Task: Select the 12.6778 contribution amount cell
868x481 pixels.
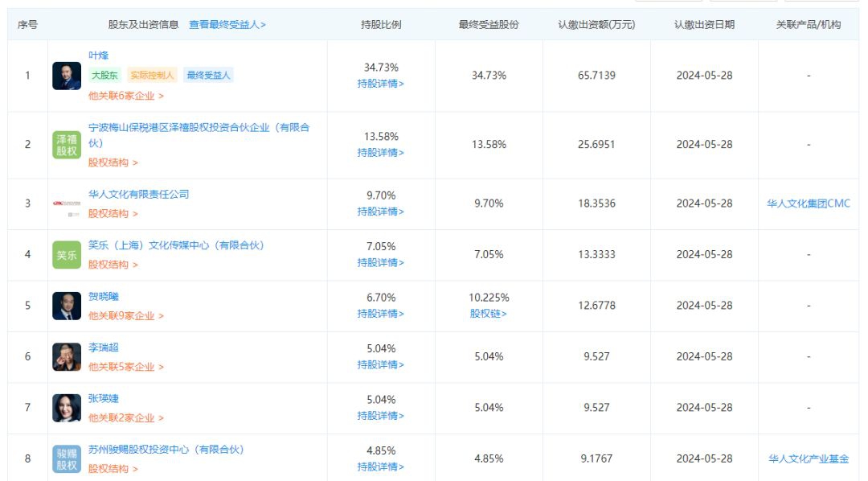Action: pos(596,306)
